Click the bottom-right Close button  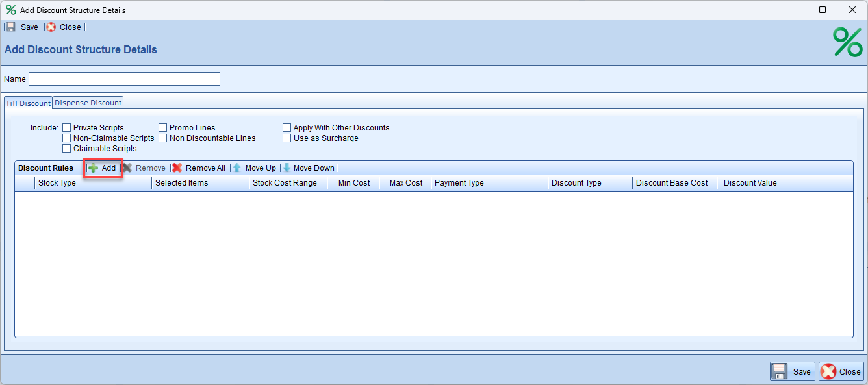click(x=841, y=371)
